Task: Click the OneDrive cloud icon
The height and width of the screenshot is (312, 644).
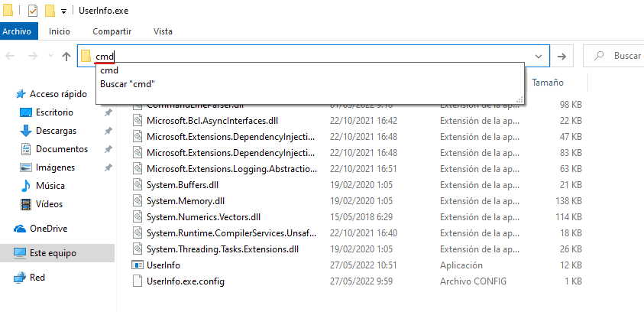Action: (20, 229)
